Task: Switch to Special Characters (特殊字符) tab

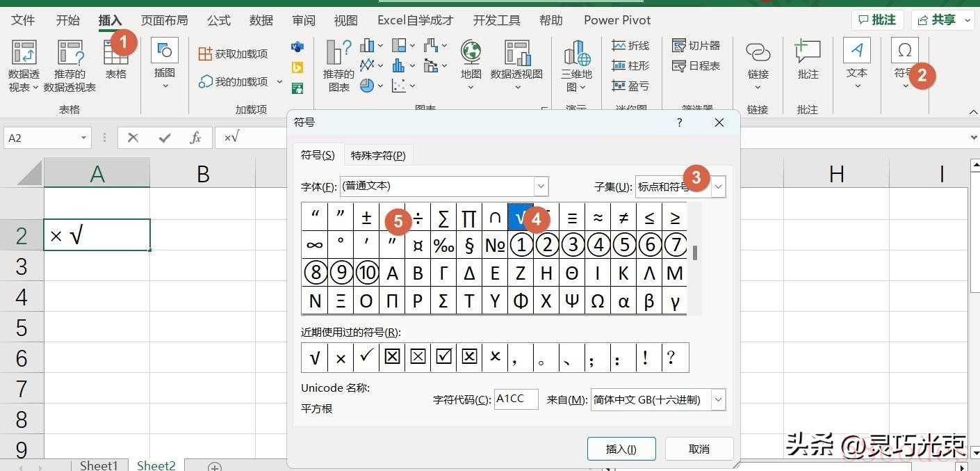Action: pos(378,156)
